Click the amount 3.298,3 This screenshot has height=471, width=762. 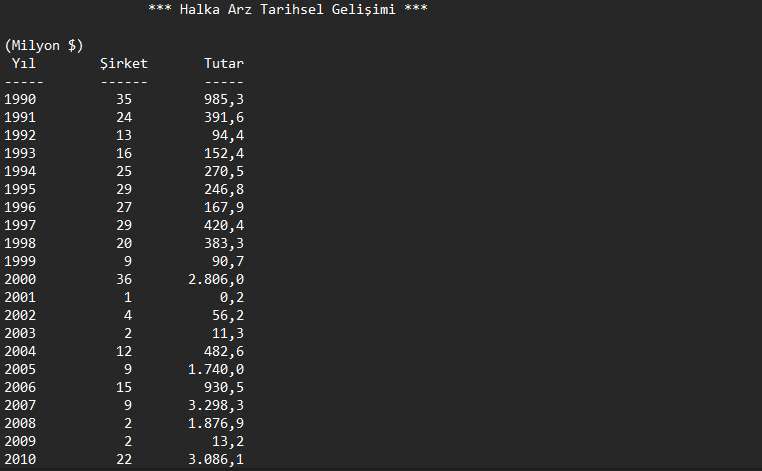216,405
